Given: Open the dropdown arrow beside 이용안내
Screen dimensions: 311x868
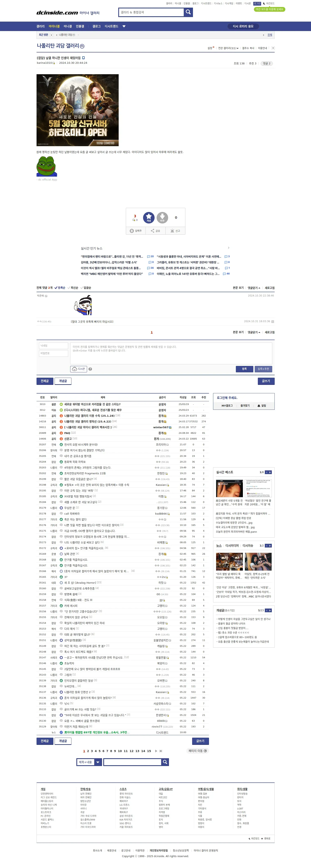Looking at the screenshot, I should pos(273,48).
